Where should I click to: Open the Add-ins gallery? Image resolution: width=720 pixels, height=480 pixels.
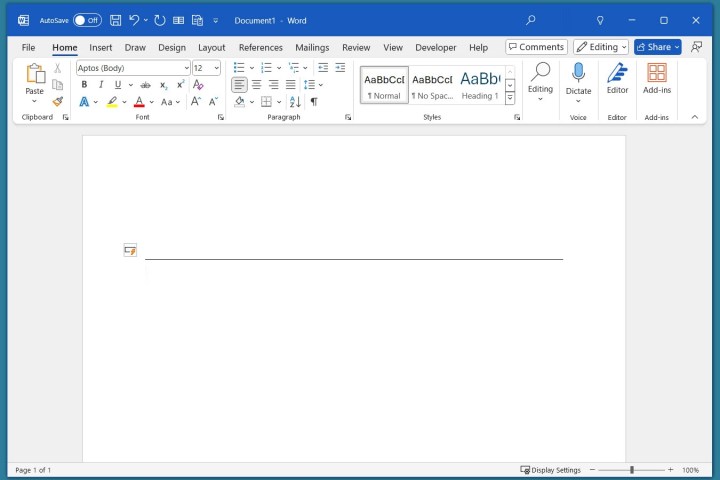pyautogui.click(x=657, y=78)
